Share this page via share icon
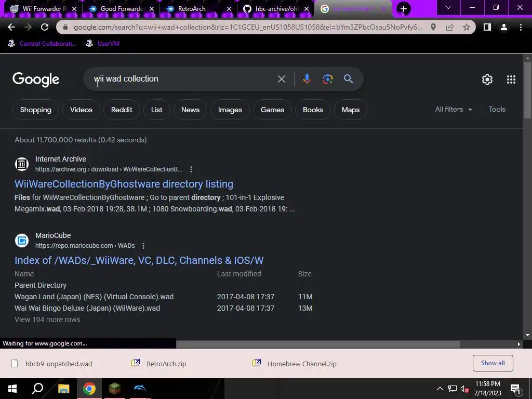The width and height of the screenshot is (532, 399). [450, 27]
